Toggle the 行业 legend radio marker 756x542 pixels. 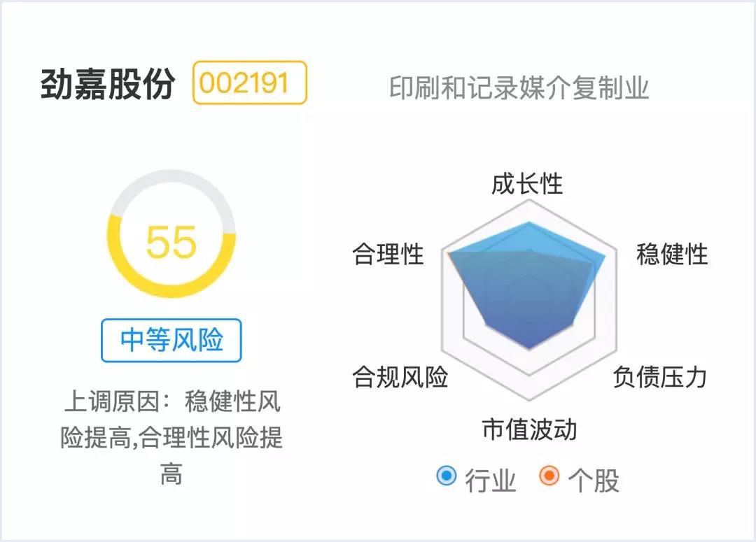(x=446, y=476)
